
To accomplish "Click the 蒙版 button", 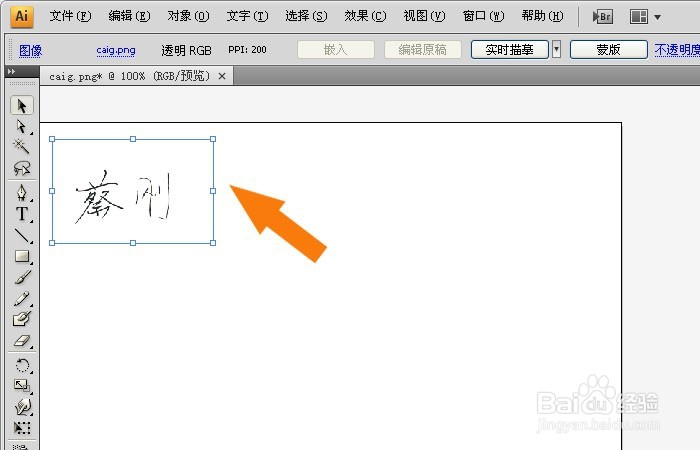I will click(608, 50).
